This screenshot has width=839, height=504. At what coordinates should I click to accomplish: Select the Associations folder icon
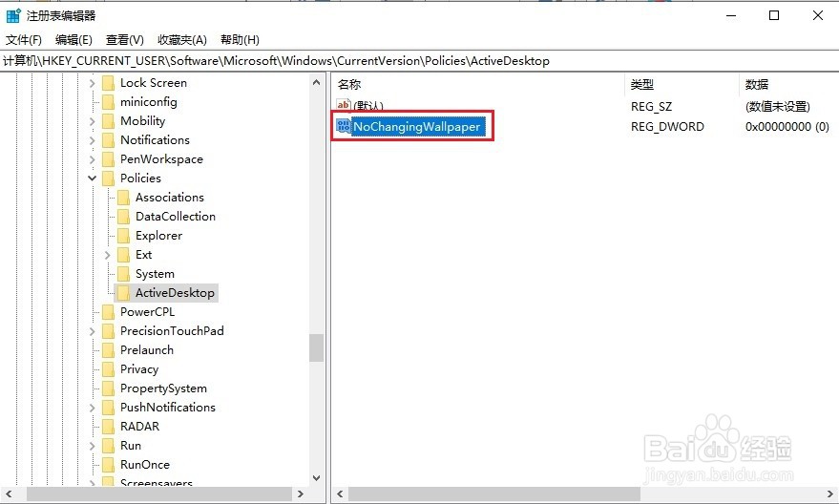pyautogui.click(x=123, y=198)
